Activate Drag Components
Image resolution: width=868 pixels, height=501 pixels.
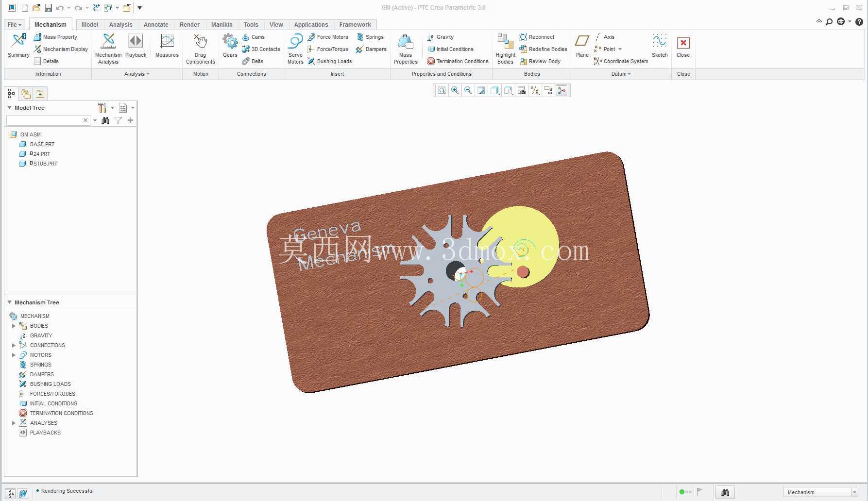click(200, 49)
